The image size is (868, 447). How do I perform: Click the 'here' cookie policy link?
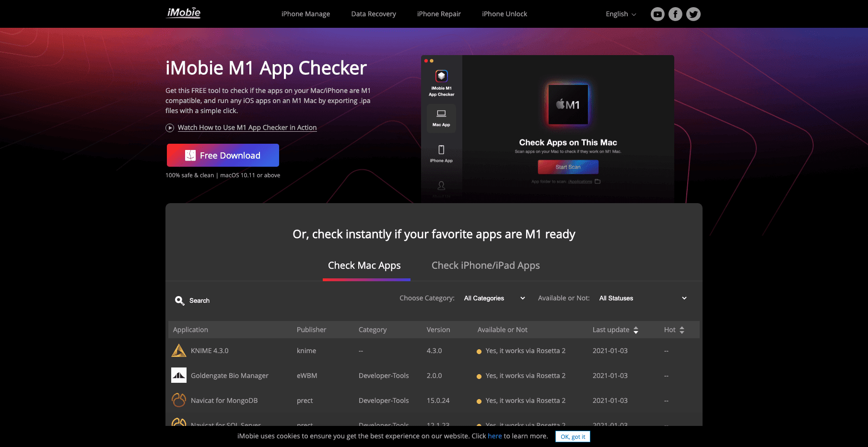(x=495, y=436)
